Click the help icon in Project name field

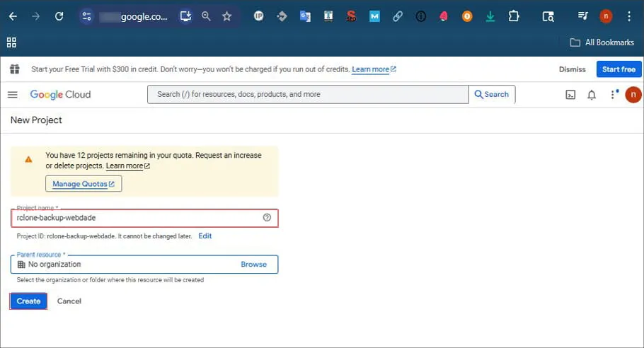pos(267,218)
